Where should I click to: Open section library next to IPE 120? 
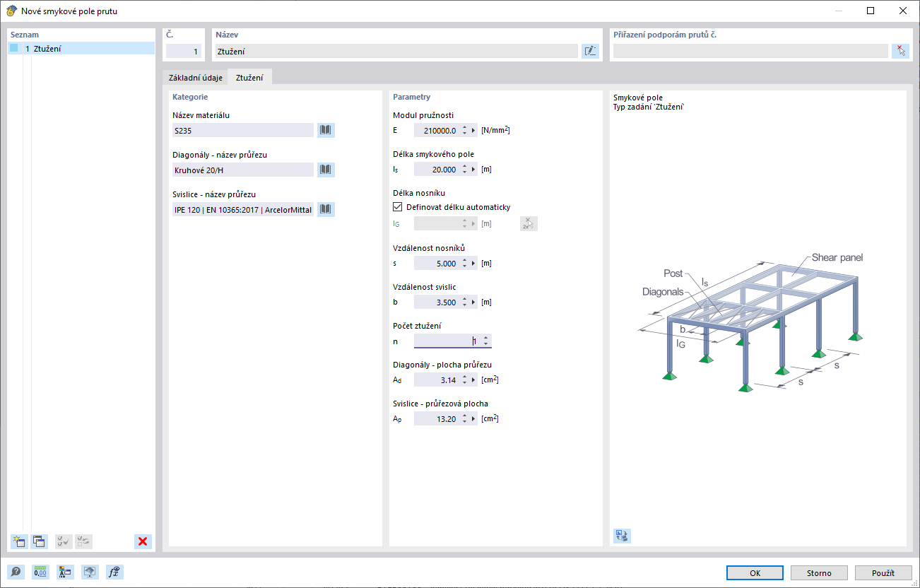click(325, 209)
